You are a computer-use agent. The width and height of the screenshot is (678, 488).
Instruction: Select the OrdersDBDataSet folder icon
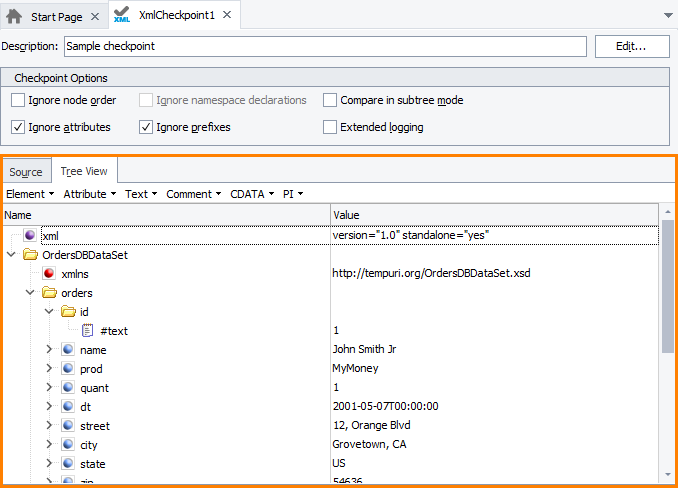click(x=30, y=255)
